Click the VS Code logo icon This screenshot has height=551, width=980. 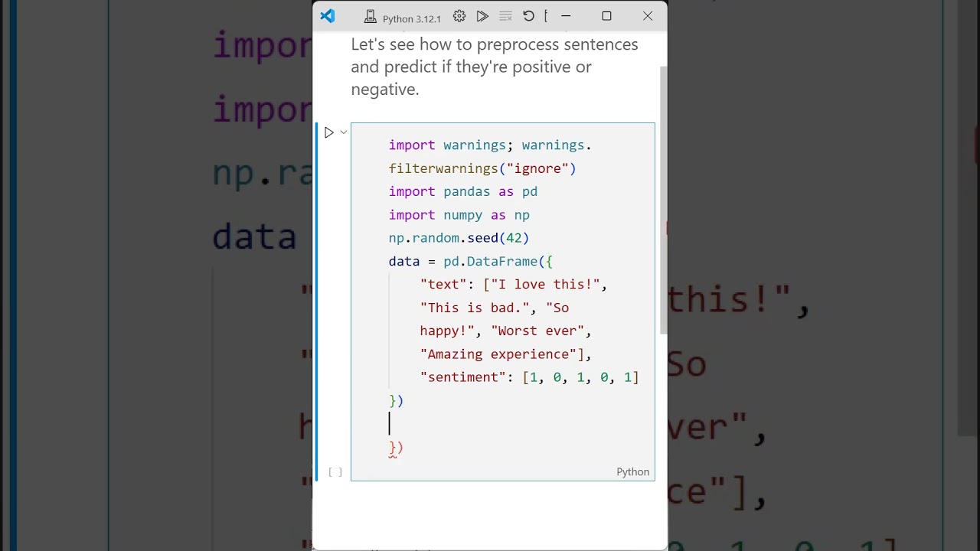click(328, 16)
